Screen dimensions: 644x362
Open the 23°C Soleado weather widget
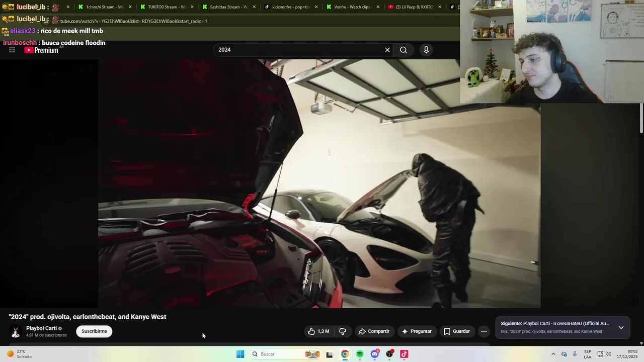(x=20, y=354)
